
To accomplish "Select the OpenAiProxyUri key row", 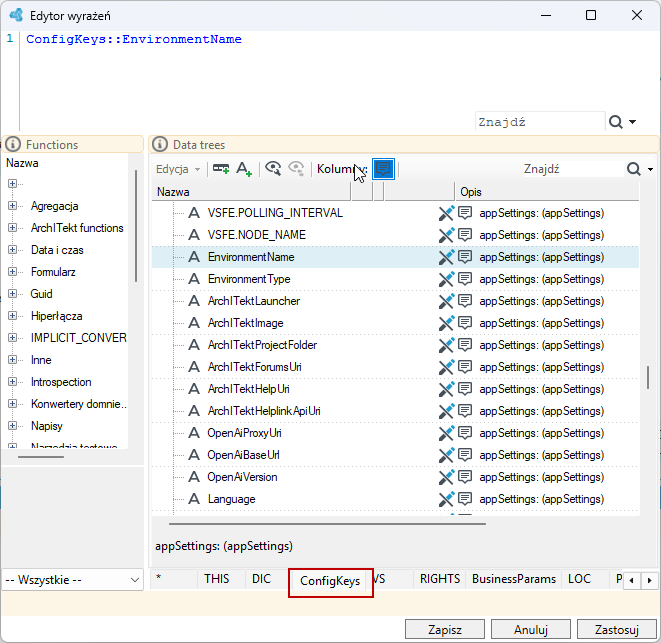I will click(x=395, y=433).
